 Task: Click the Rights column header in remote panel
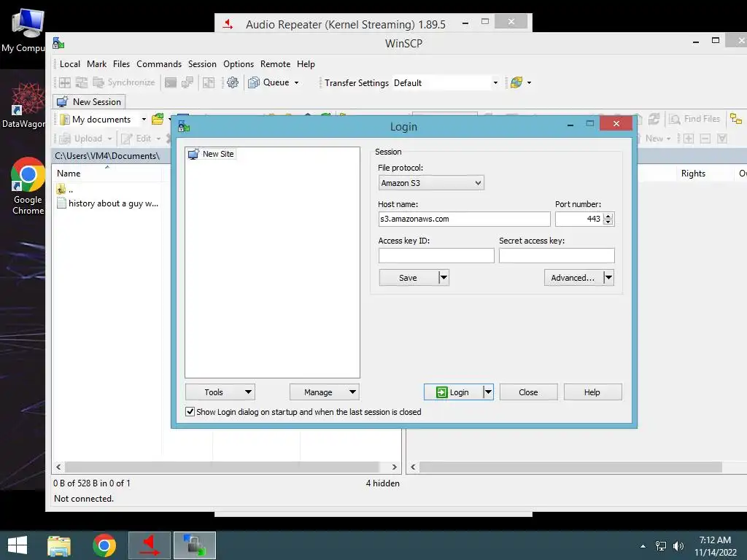pos(693,174)
